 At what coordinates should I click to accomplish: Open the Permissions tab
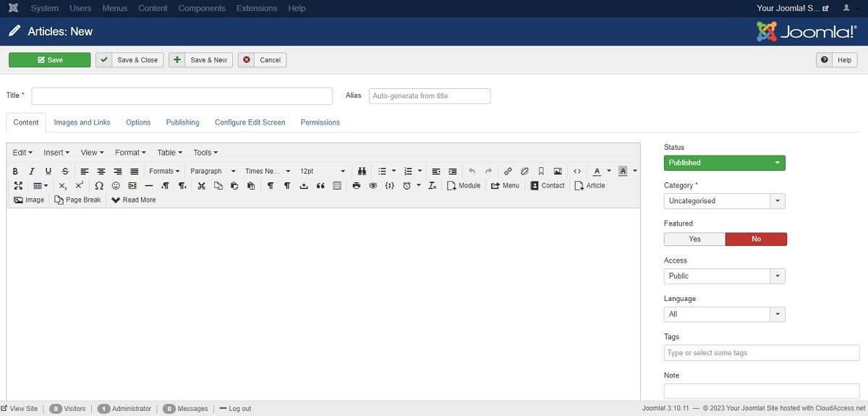click(x=320, y=122)
